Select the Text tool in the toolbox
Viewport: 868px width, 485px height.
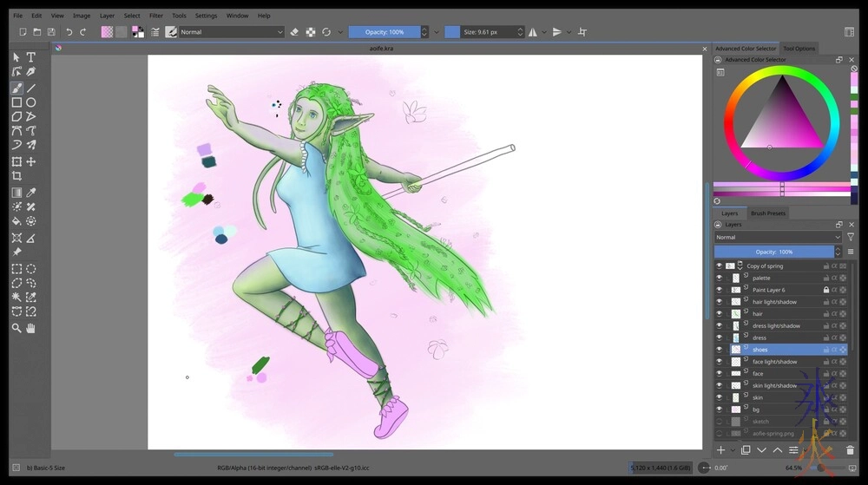pyautogui.click(x=31, y=57)
